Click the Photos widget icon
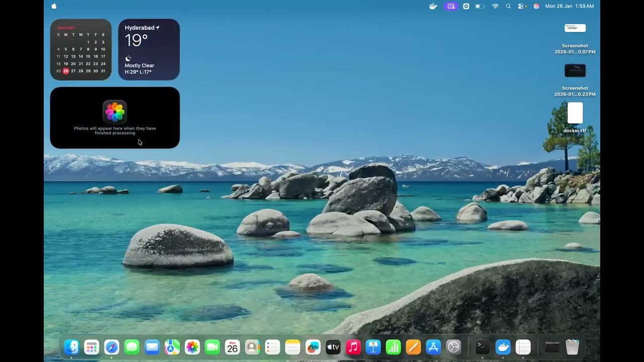 coord(115,112)
